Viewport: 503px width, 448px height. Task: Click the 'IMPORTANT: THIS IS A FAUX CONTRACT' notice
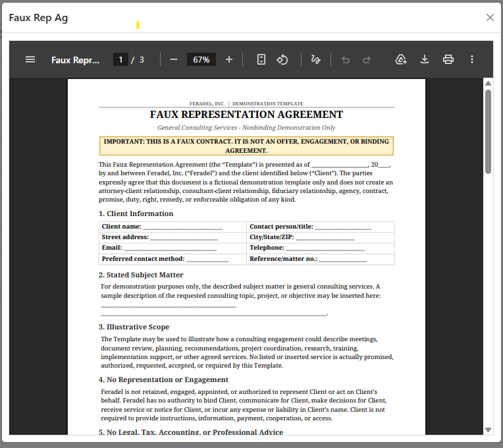246,146
